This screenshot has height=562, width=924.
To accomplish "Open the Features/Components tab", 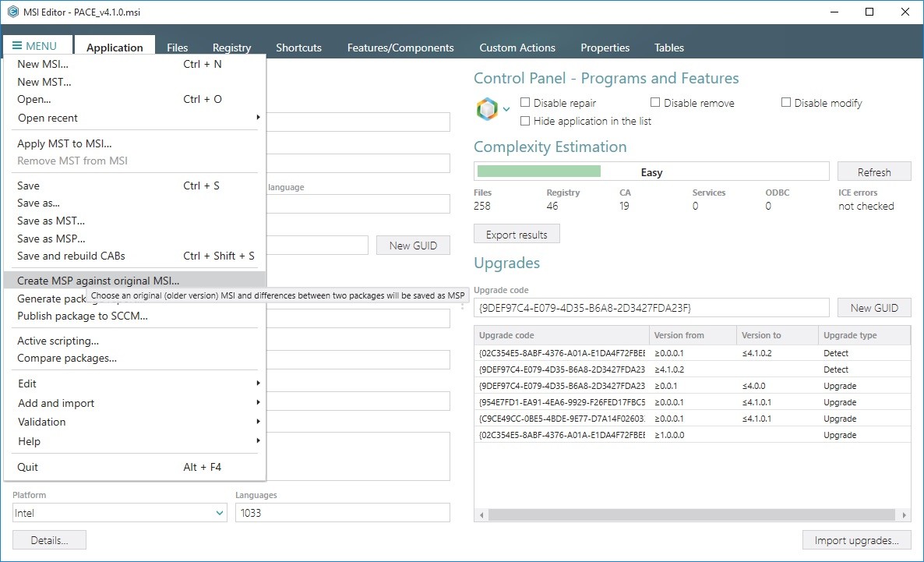I will [400, 48].
